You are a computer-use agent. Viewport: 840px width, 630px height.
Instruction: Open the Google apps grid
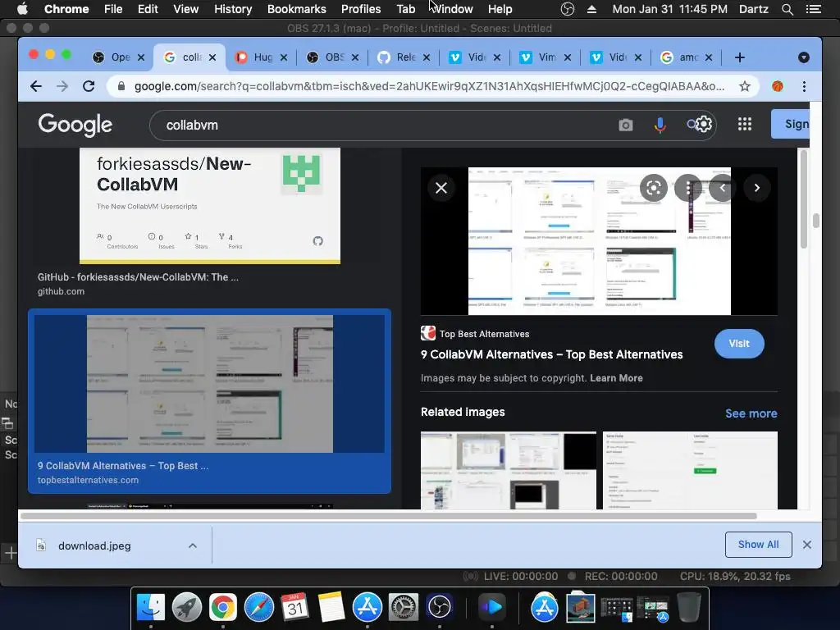[x=745, y=125]
